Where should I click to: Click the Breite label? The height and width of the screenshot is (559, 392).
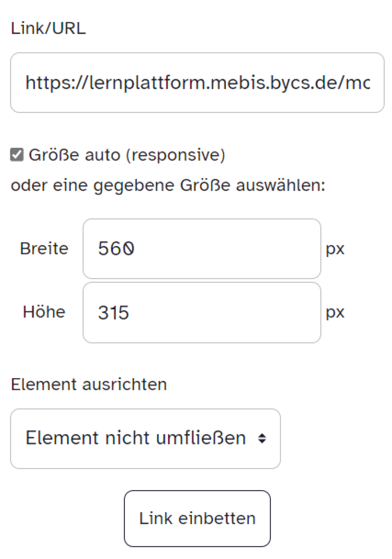pyautogui.click(x=44, y=248)
